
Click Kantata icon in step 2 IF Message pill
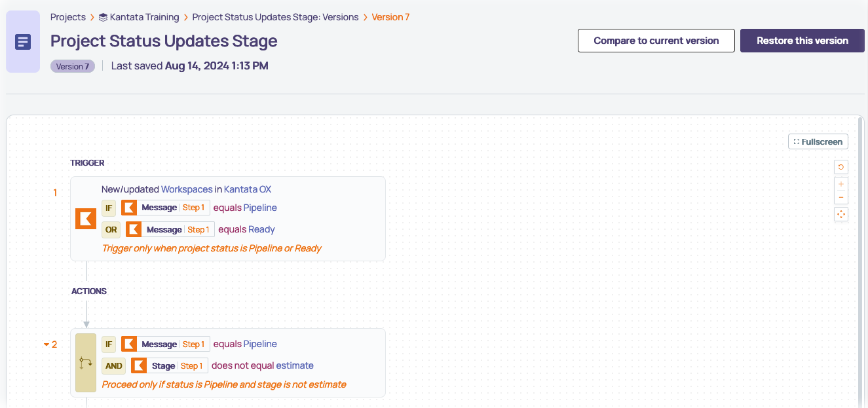point(129,344)
